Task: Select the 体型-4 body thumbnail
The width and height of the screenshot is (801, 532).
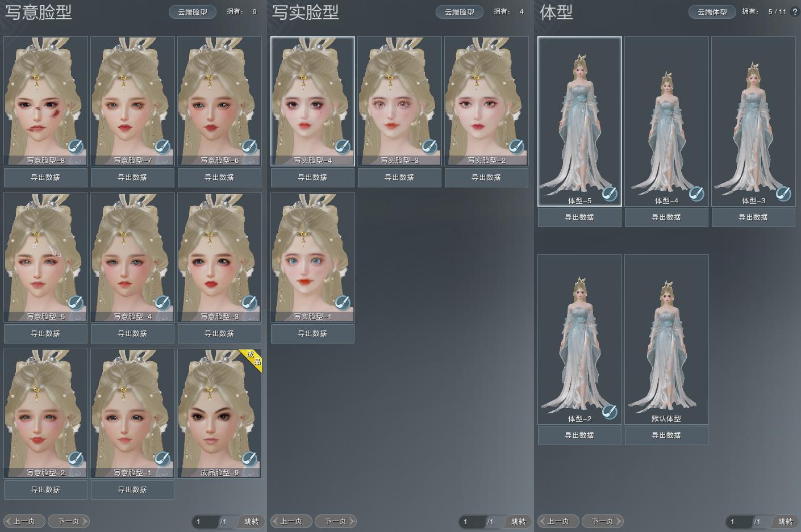Action: [x=667, y=122]
